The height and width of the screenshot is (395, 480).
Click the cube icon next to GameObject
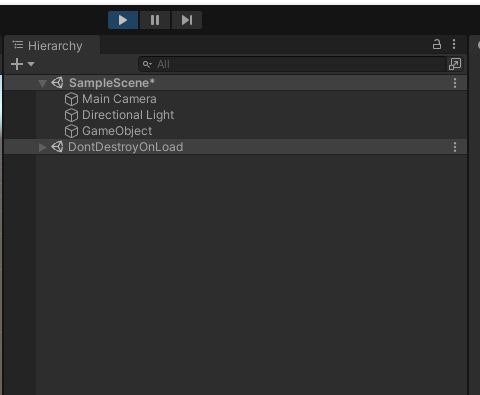[x=71, y=131]
